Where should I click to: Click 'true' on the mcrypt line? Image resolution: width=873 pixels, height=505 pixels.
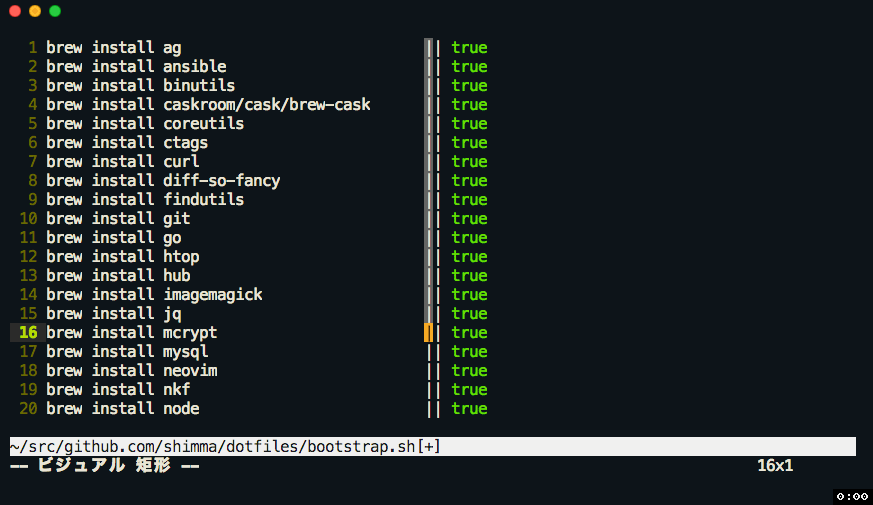tap(469, 332)
